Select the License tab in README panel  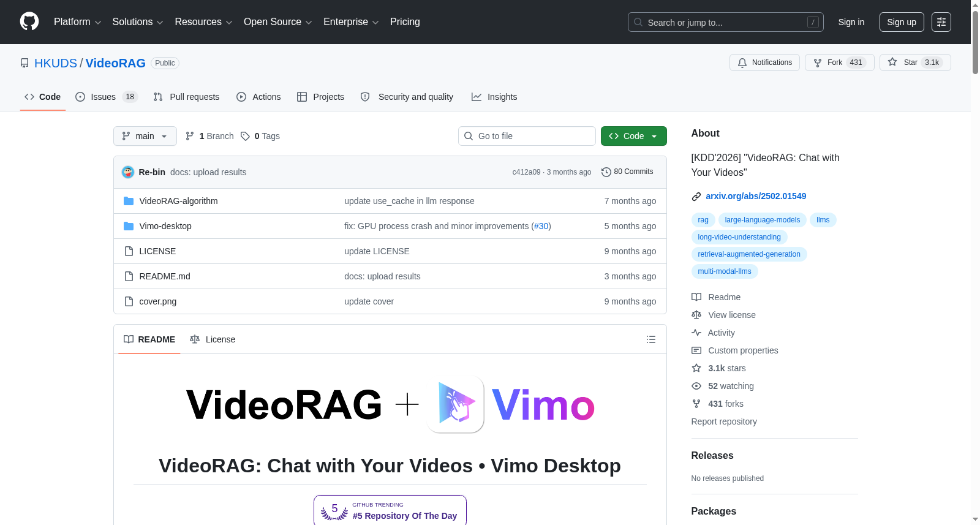pyautogui.click(x=213, y=339)
